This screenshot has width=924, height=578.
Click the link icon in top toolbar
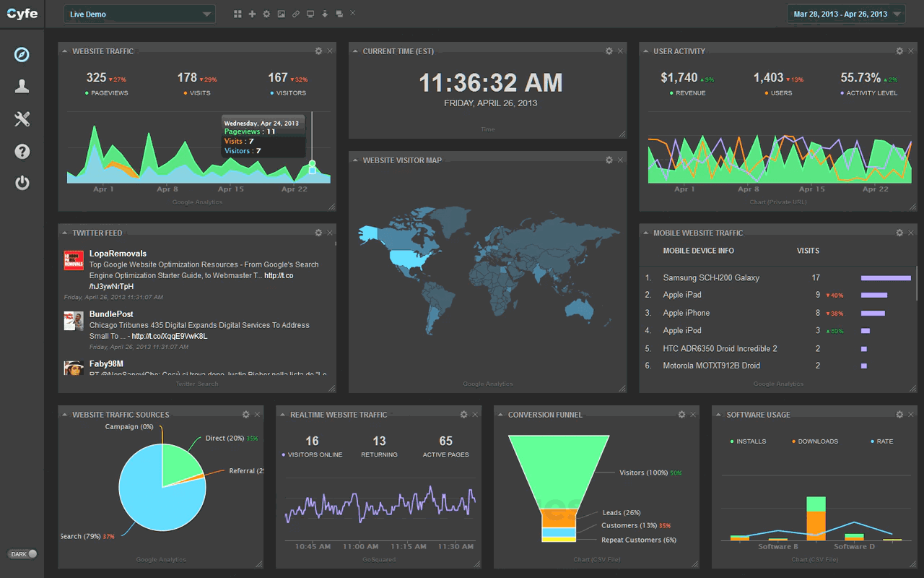296,14
